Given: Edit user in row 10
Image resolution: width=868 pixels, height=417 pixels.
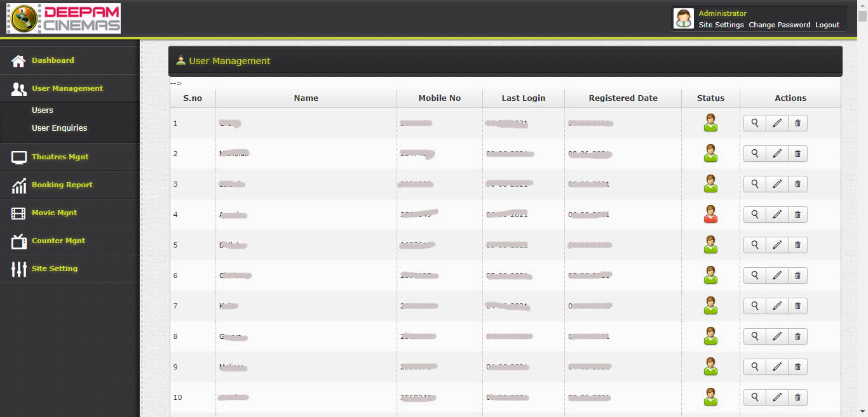Looking at the screenshot, I should click(x=776, y=397).
